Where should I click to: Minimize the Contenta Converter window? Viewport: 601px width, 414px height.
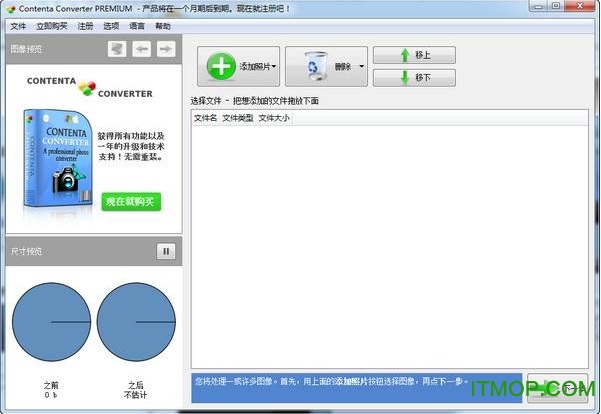(538, 6)
